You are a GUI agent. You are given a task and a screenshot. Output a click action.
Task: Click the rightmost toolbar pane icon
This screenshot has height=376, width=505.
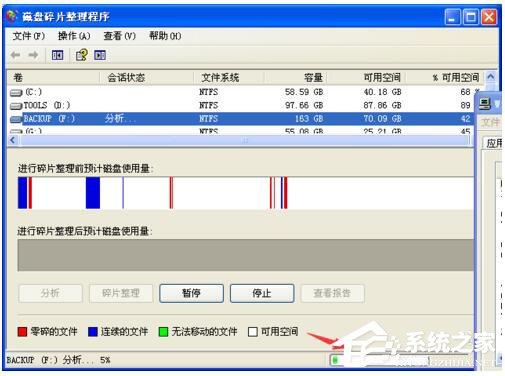[100, 55]
